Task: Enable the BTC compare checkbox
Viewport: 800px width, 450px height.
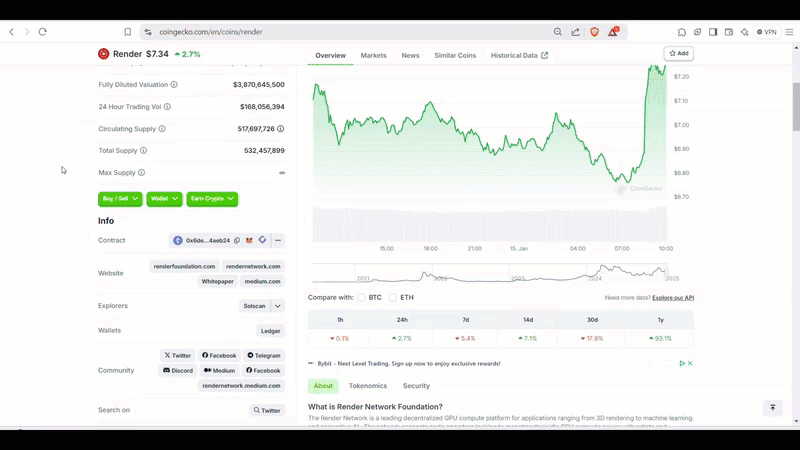Action: (361, 297)
